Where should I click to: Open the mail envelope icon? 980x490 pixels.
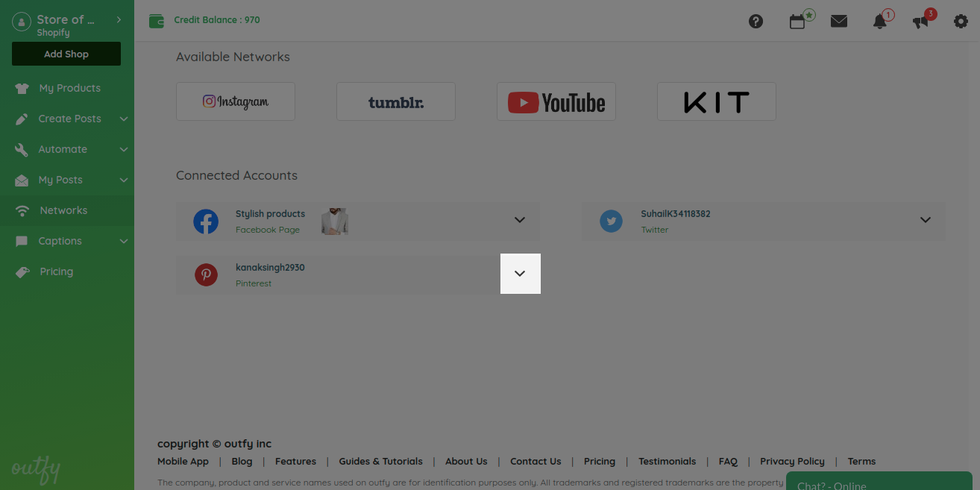(x=839, y=21)
